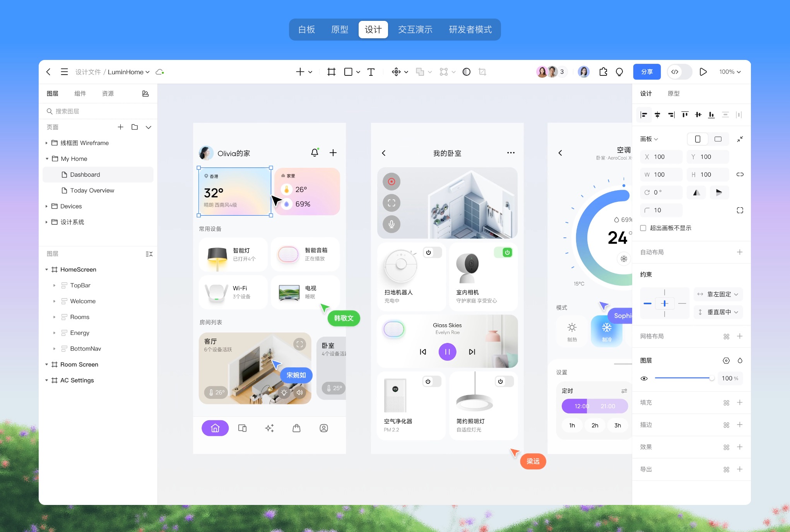Open the 100% zoom dropdown
Viewport: 790px width, 532px height.
pyautogui.click(x=730, y=72)
